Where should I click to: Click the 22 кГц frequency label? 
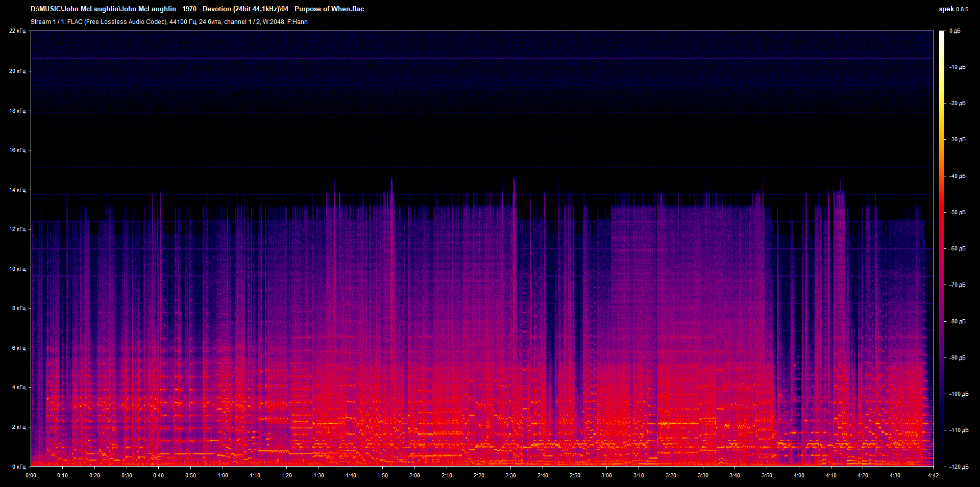click(x=17, y=31)
